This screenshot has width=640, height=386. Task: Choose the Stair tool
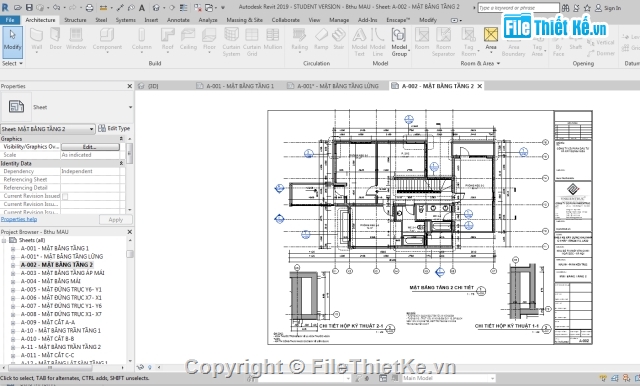339,40
